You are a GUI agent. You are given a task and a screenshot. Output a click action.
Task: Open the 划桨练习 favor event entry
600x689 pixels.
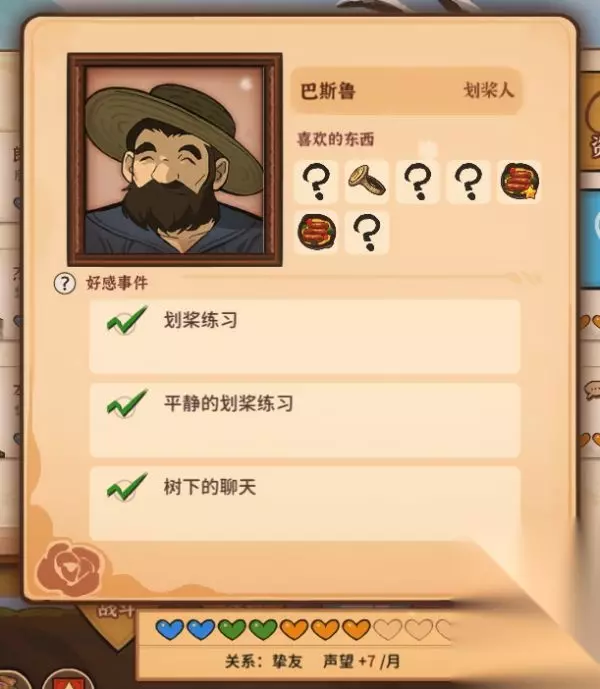305,337
